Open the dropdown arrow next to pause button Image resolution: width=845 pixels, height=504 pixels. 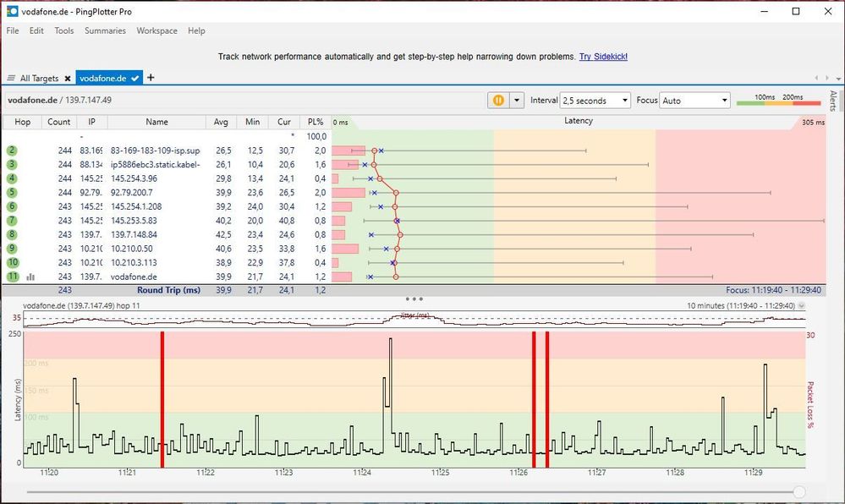517,100
